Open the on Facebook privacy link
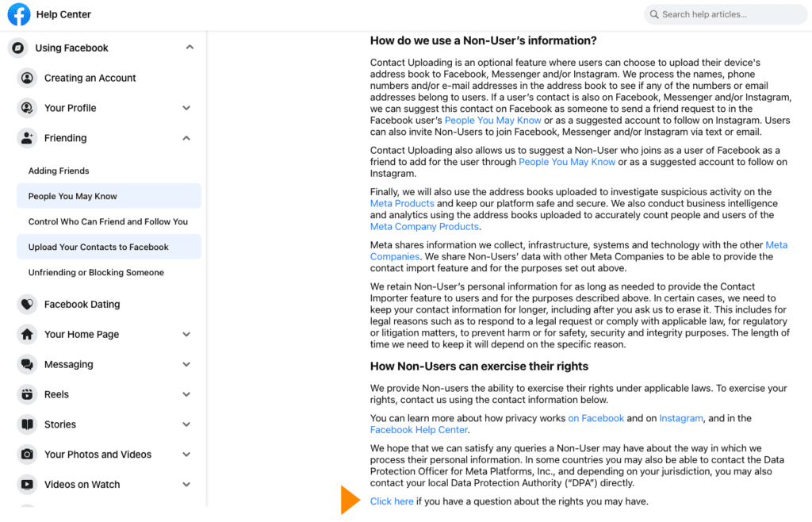Screen dimensions: 812x522 (x=596, y=418)
